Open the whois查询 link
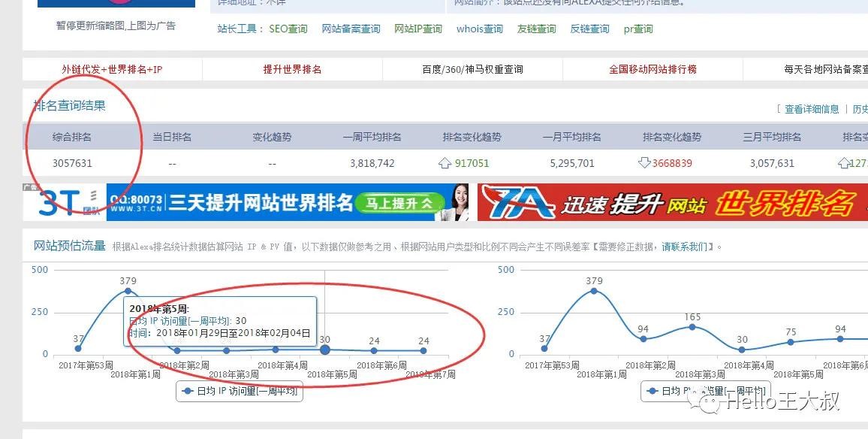The height and width of the screenshot is (439, 868). click(479, 29)
